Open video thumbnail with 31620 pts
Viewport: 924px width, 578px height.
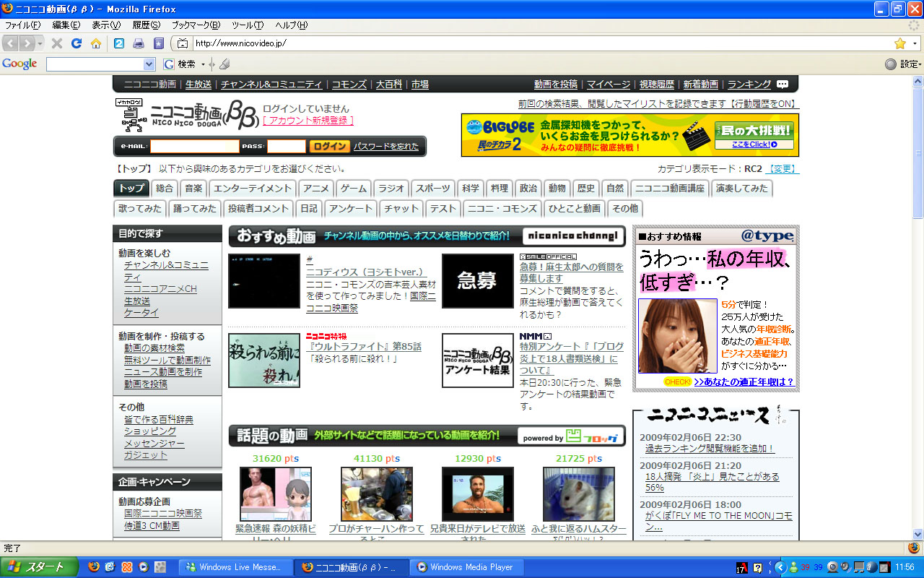276,494
